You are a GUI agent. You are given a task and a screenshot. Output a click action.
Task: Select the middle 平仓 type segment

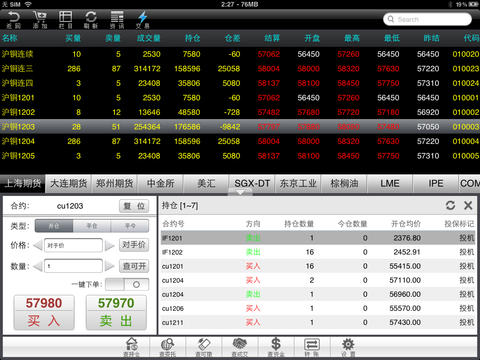point(92,226)
